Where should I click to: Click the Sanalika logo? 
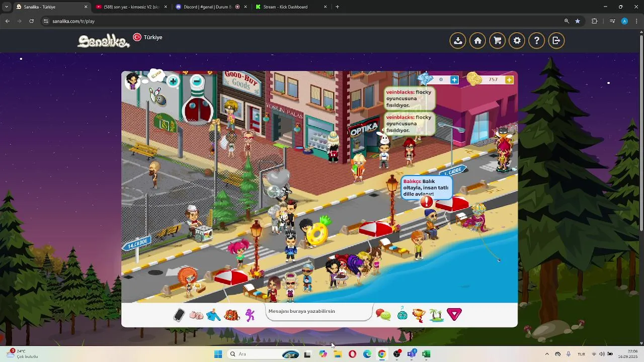[104, 41]
